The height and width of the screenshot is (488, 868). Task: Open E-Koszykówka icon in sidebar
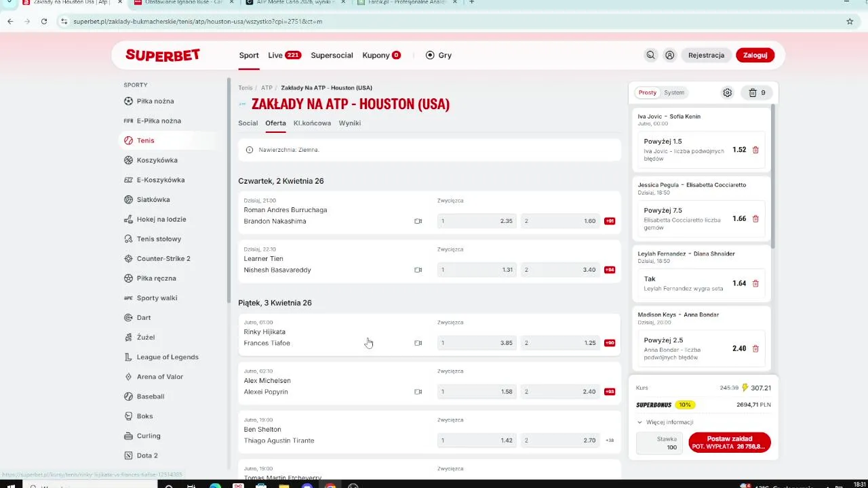(129, 180)
